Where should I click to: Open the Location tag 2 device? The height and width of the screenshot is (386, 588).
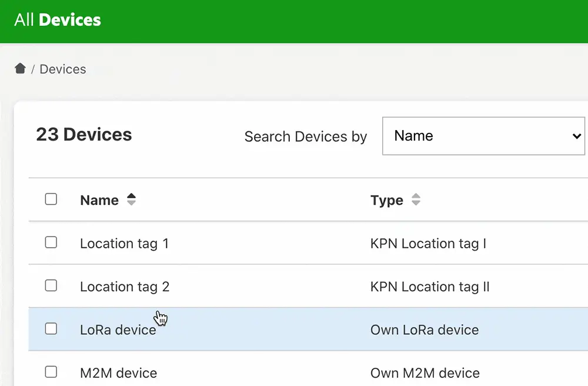(124, 287)
